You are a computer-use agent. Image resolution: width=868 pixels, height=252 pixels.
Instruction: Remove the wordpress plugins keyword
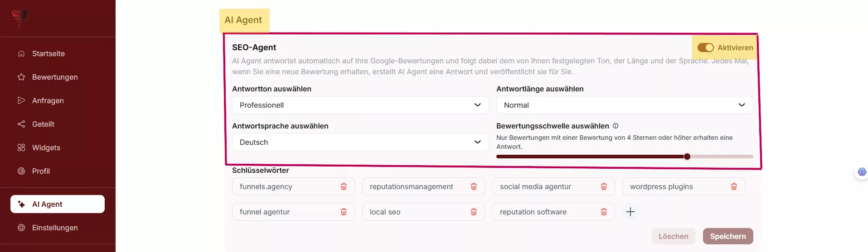[x=734, y=186]
